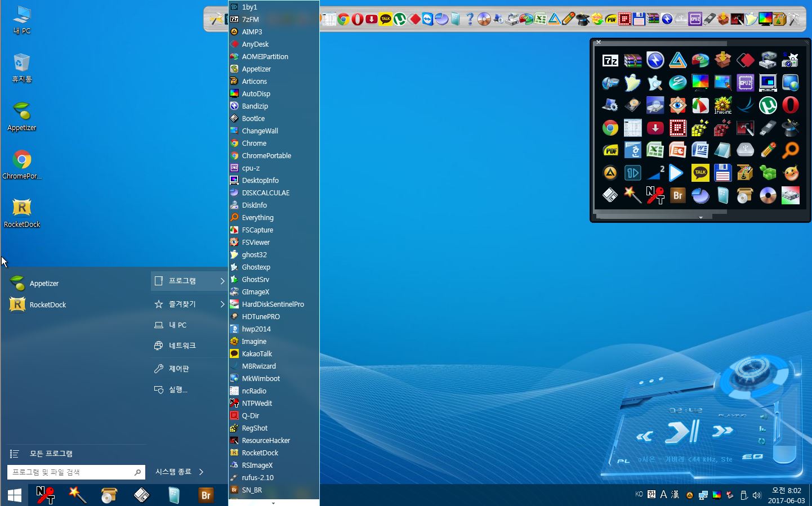Launch AnyDesk from the programs list

tap(274, 44)
